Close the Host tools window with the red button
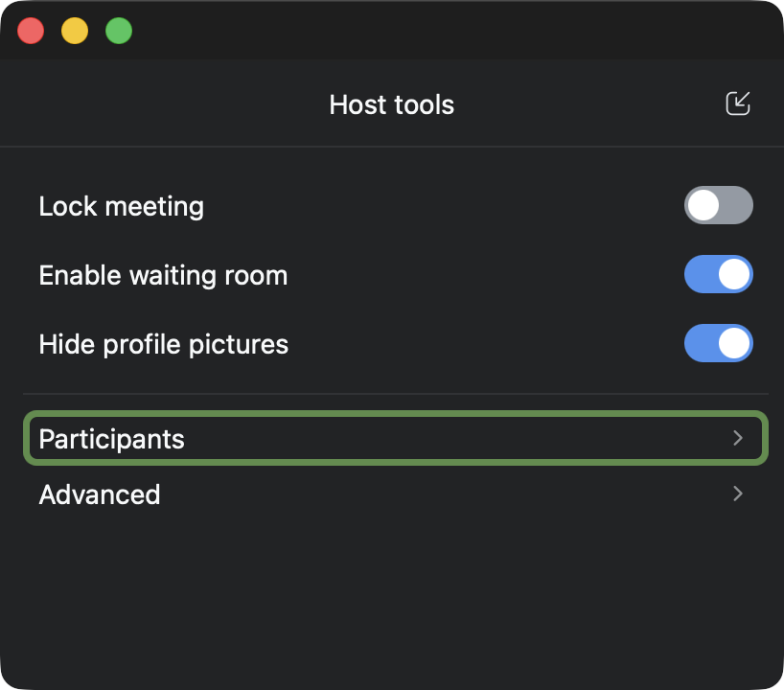The image size is (784, 690). pyautogui.click(x=32, y=31)
